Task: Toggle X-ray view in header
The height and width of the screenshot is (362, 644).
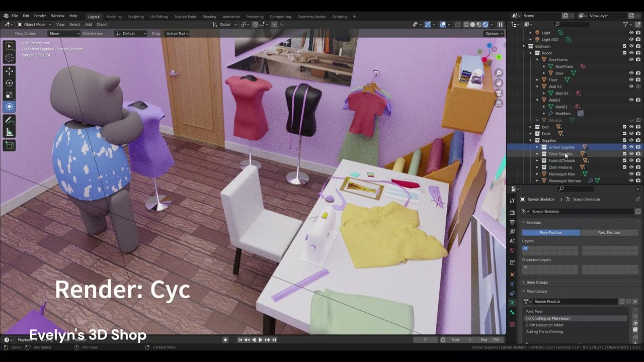Action: click(457, 25)
